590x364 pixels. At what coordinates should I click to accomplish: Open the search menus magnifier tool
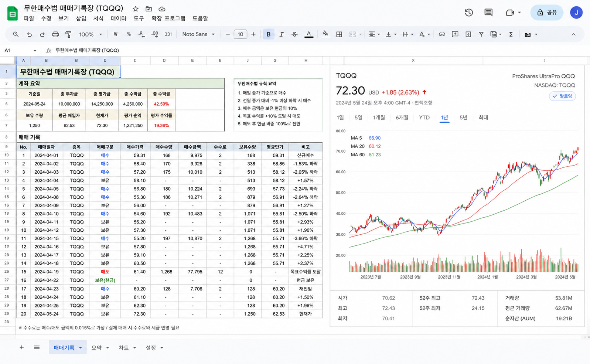(16, 34)
